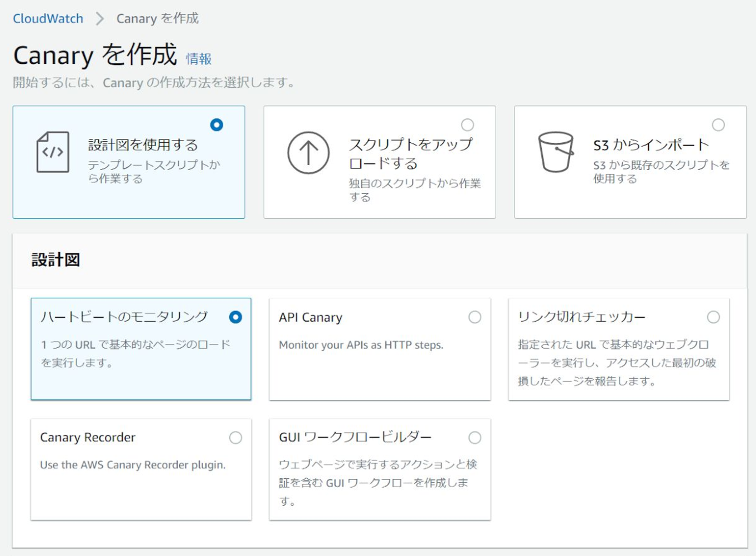Select the ハートビートのモニタリング radio button
Image resolution: width=756 pixels, height=556 pixels.
click(x=235, y=317)
